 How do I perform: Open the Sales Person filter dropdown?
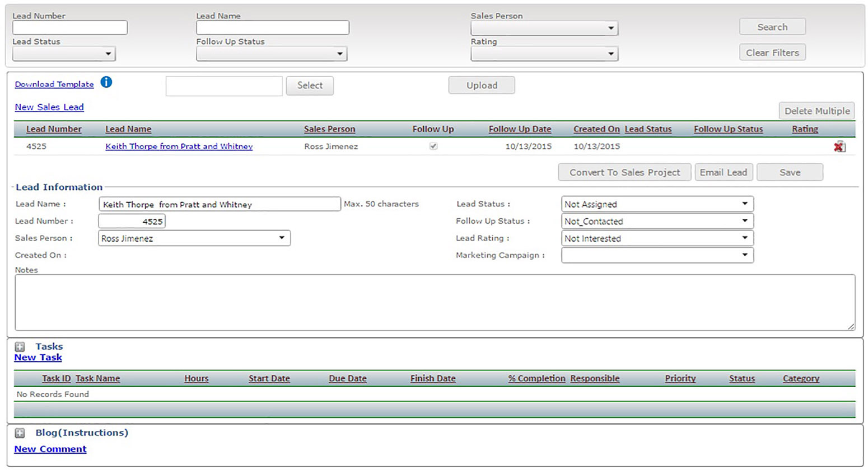coord(544,28)
